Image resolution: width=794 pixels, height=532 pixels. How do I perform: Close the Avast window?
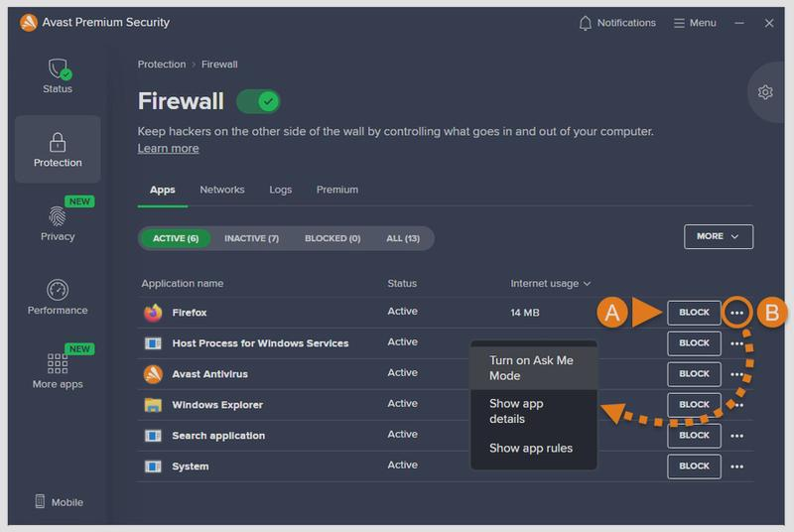pyautogui.click(x=768, y=23)
